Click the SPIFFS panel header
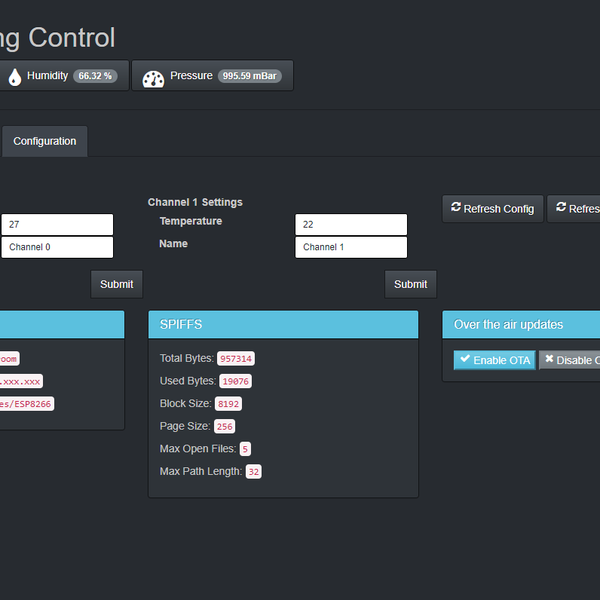 click(283, 324)
